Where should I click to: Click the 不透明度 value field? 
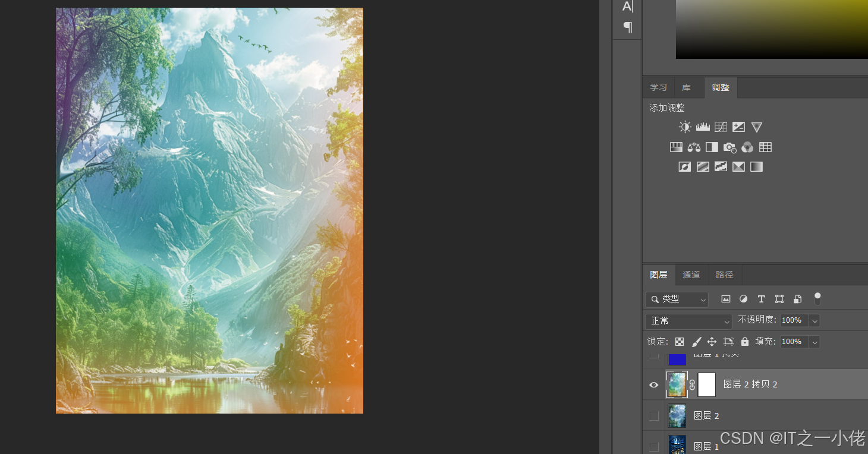tap(794, 320)
